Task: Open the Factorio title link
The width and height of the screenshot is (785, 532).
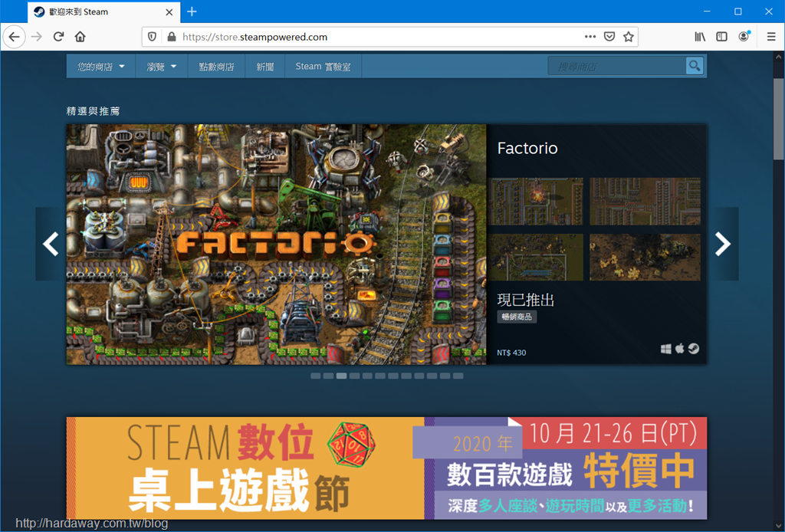Action: pyautogui.click(x=527, y=148)
